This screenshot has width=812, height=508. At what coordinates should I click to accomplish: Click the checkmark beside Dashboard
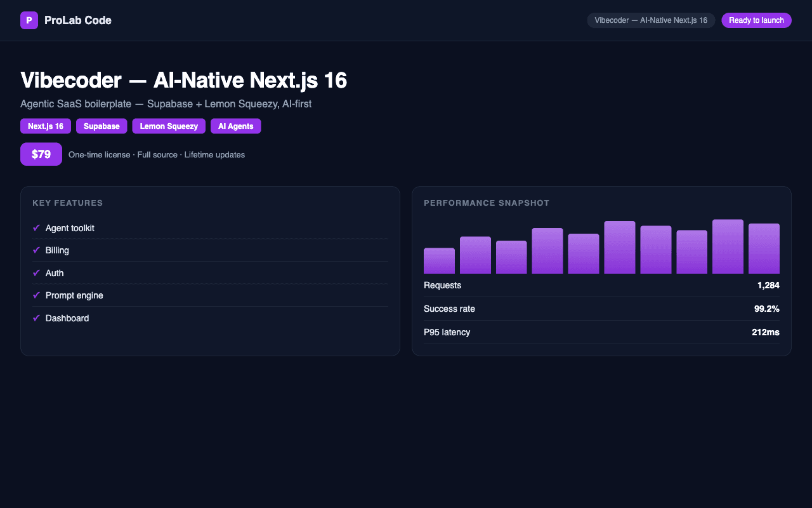click(x=36, y=318)
